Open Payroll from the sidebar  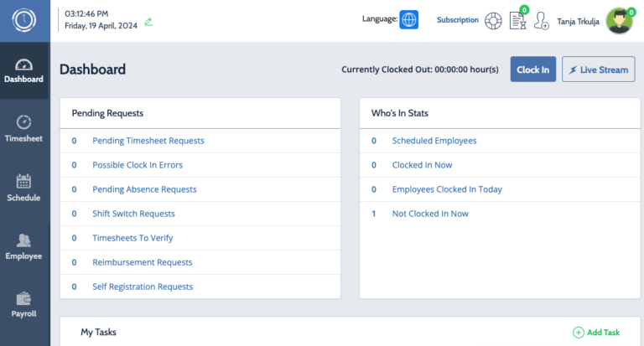24,305
